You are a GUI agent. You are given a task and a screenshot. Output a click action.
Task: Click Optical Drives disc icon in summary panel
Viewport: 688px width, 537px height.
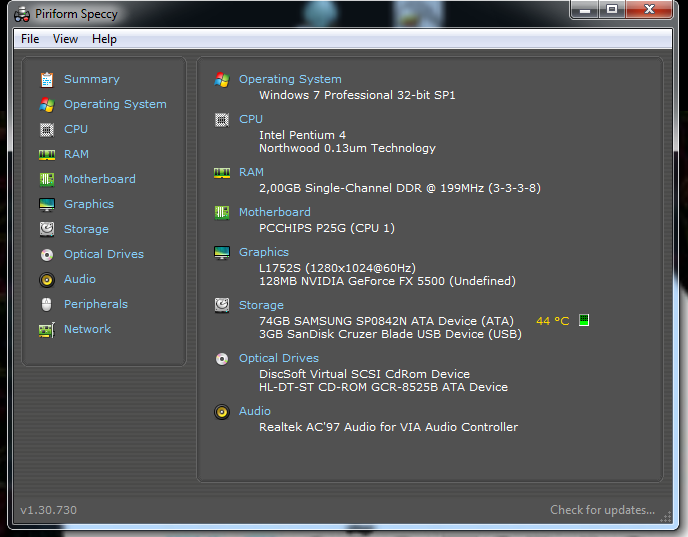pos(222,359)
